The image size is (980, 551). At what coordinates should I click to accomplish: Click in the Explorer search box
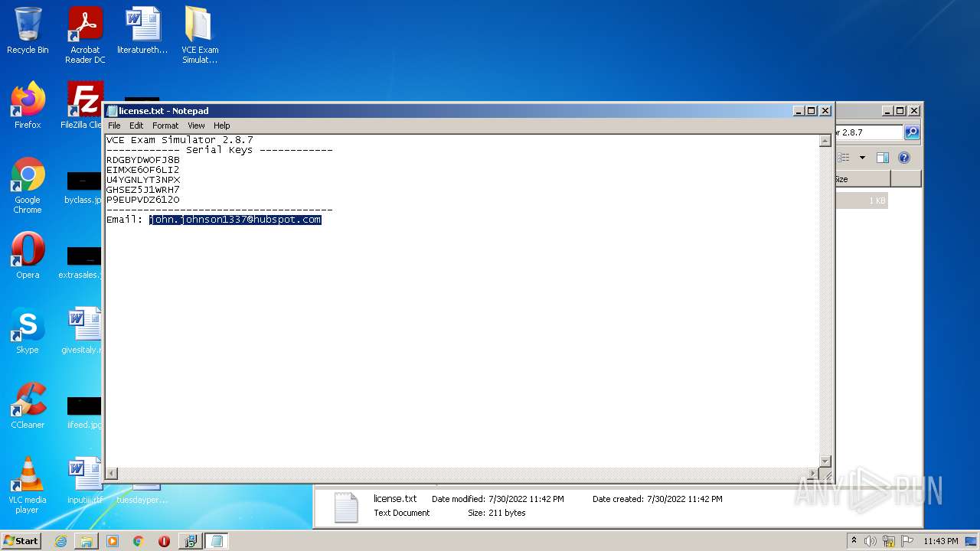tap(869, 132)
